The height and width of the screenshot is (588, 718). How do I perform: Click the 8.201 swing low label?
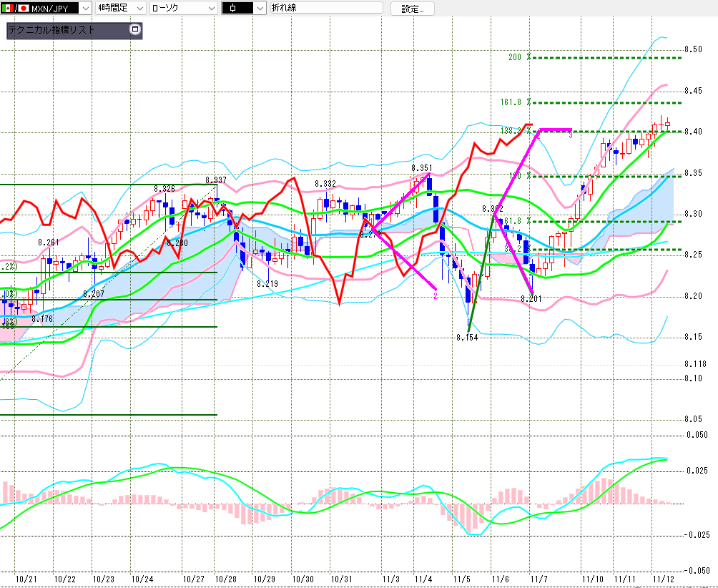531,299
